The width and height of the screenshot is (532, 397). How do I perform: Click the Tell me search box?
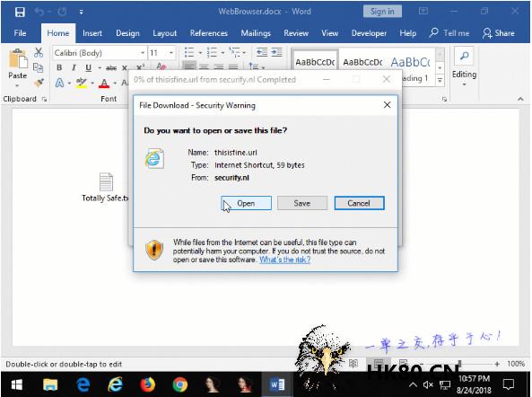(x=449, y=33)
